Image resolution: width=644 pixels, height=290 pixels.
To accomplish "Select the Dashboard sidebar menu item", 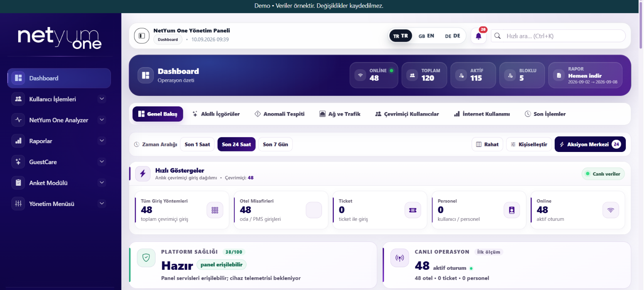I will [x=59, y=78].
